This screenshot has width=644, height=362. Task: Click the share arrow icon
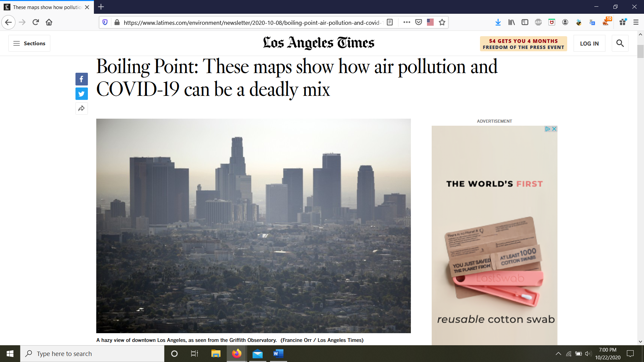tap(82, 108)
